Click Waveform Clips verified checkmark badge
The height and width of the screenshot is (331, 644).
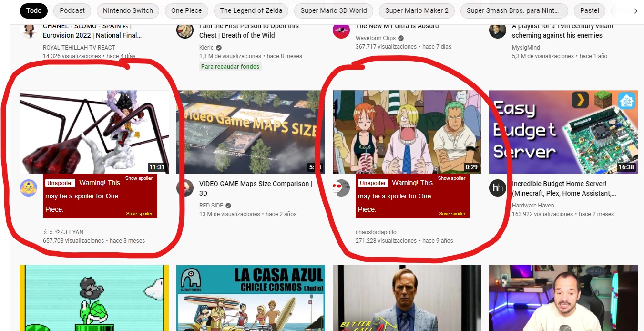coord(401,38)
